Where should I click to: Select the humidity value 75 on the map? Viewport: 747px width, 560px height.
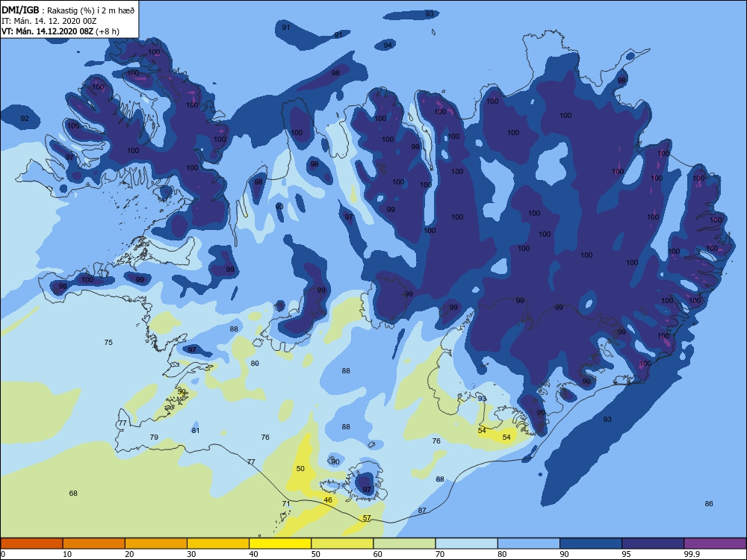click(108, 342)
